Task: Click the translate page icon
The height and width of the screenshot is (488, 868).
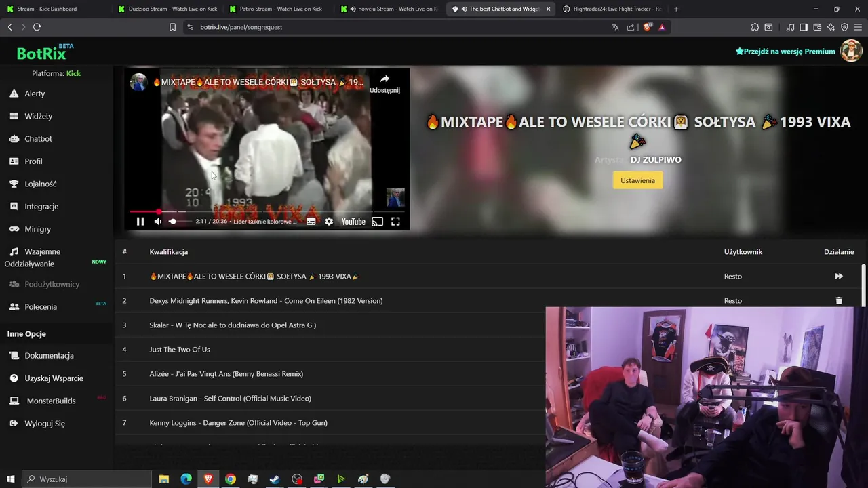Action: click(x=615, y=27)
